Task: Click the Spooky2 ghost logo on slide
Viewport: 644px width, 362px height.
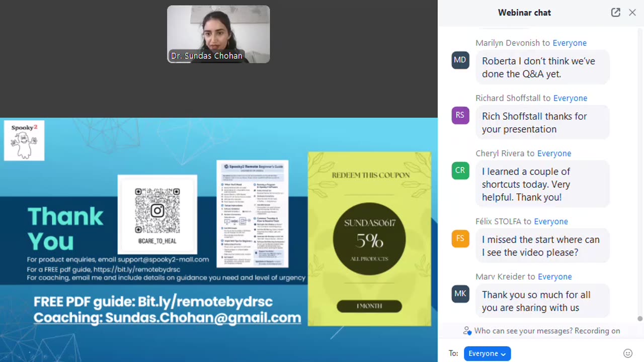Action: 24,141
